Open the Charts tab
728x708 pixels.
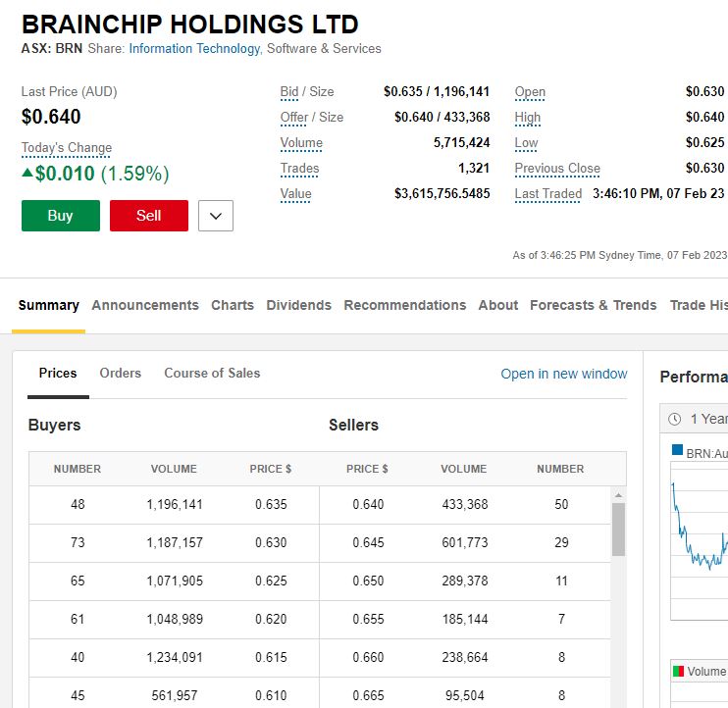click(233, 305)
